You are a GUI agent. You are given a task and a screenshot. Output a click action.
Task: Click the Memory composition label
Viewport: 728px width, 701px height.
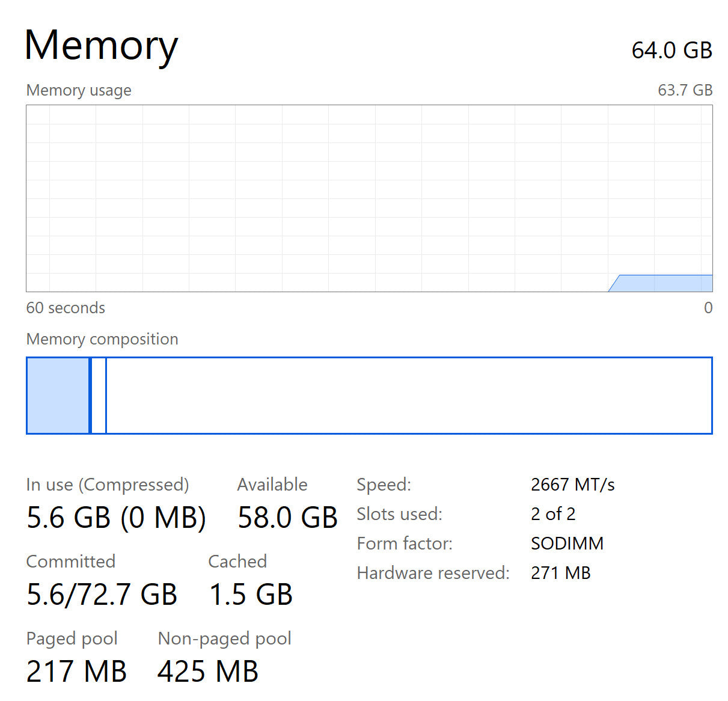102,339
